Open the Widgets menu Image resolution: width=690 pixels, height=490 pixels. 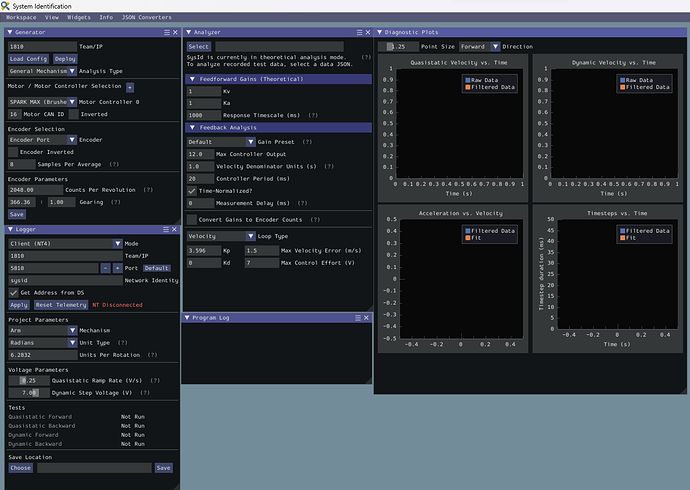coord(79,17)
